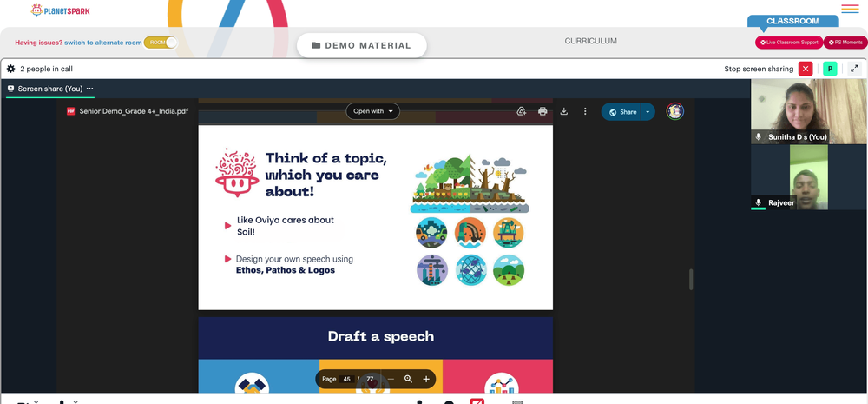Print the PDF document
Viewport: 868px width, 404px height.
pos(542,111)
